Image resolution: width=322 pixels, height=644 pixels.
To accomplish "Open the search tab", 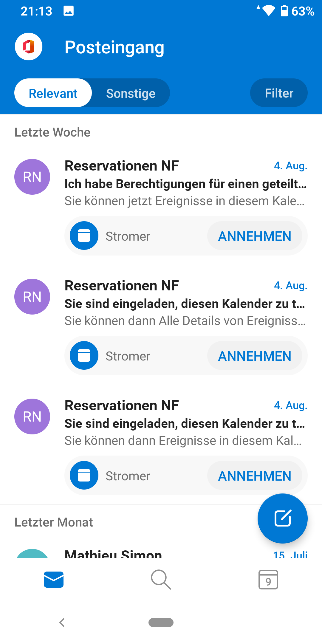I will [x=161, y=580].
